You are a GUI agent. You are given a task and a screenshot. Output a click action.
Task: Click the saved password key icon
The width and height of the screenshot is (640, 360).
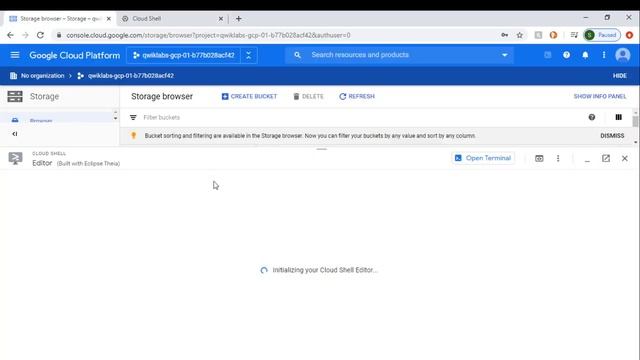(504, 35)
